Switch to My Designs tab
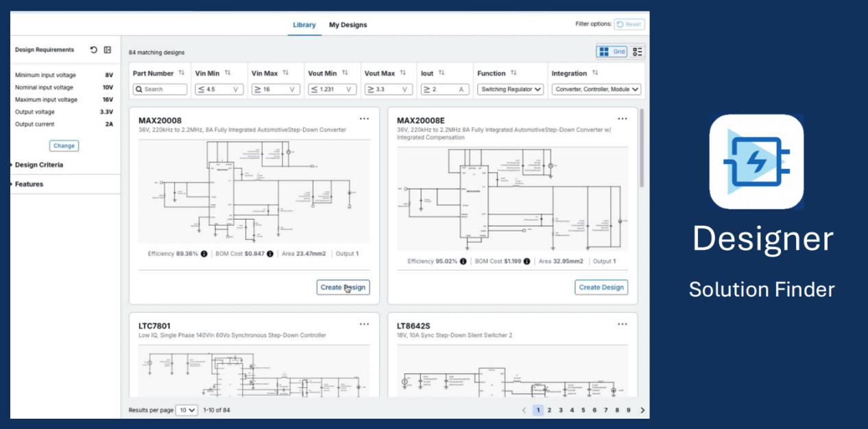The image size is (868, 429). 348,25
